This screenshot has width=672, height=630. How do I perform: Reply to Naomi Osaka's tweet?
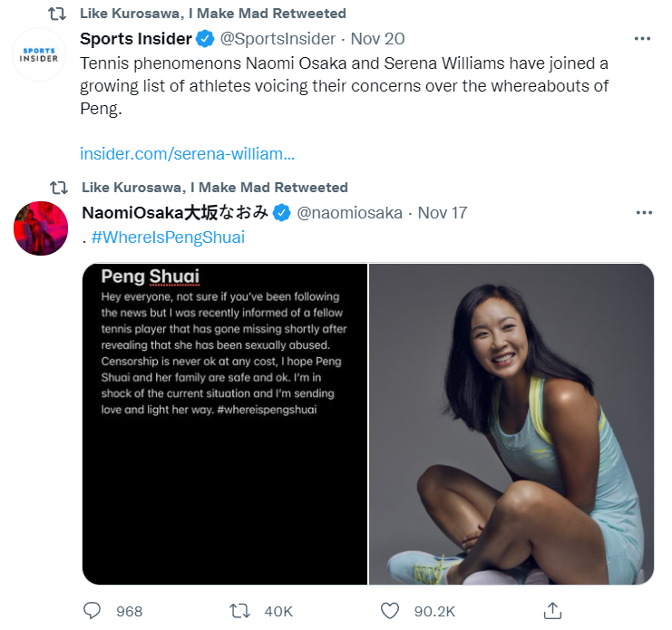click(93, 610)
